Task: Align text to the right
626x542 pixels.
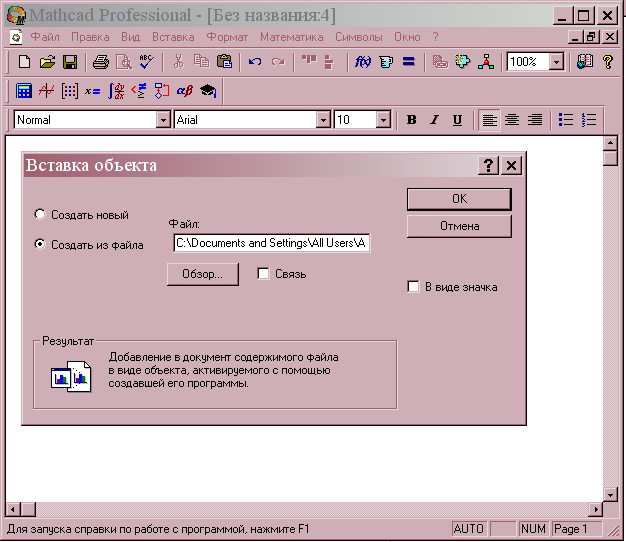Action: (535, 120)
